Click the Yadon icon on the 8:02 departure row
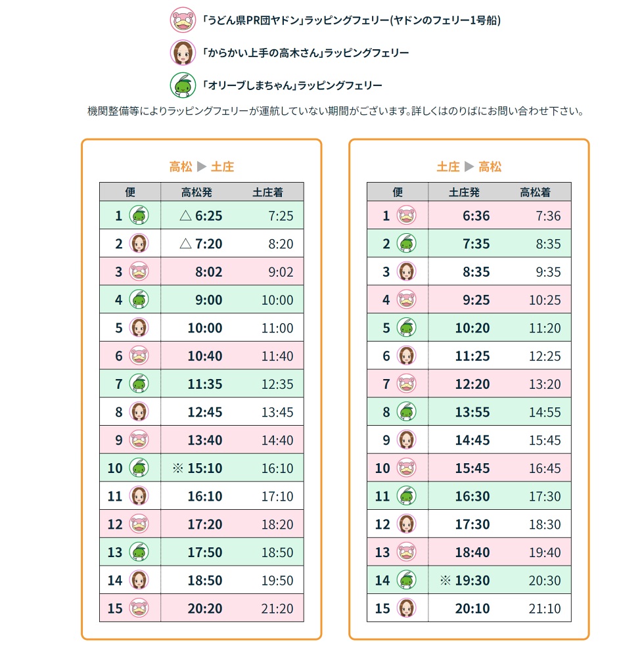Image resolution: width=644 pixels, height=655 pixels. [139, 271]
